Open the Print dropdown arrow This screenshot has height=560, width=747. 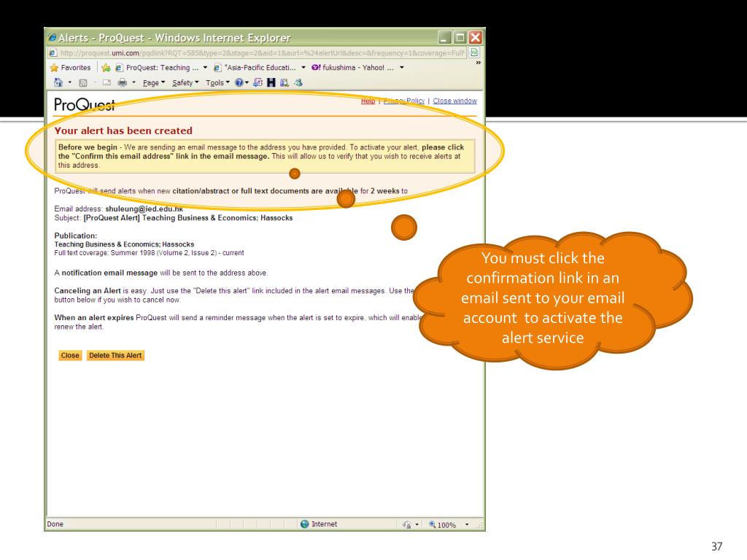click(134, 82)
